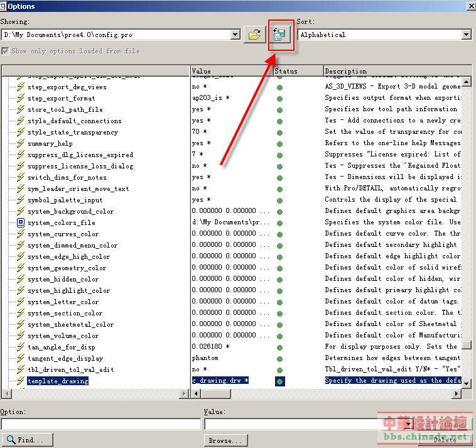Click the value pane left scroll arrow
Viewport: 476px width, 448px height.
(x=196, y=393)
